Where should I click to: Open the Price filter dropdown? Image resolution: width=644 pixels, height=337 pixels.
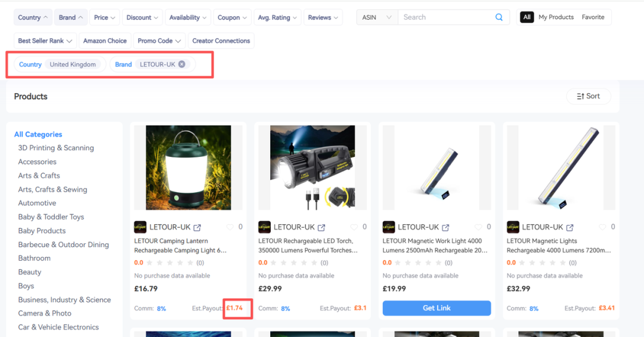point(104,17)
